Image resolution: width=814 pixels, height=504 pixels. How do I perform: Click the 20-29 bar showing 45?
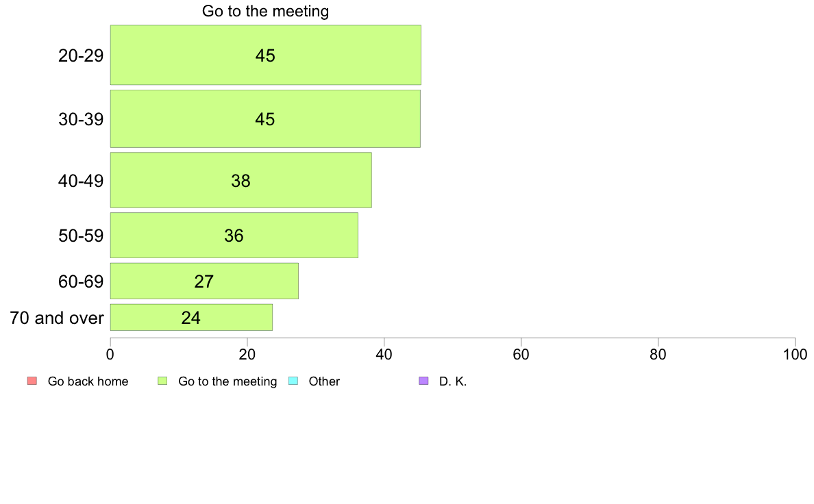point(265,55)
